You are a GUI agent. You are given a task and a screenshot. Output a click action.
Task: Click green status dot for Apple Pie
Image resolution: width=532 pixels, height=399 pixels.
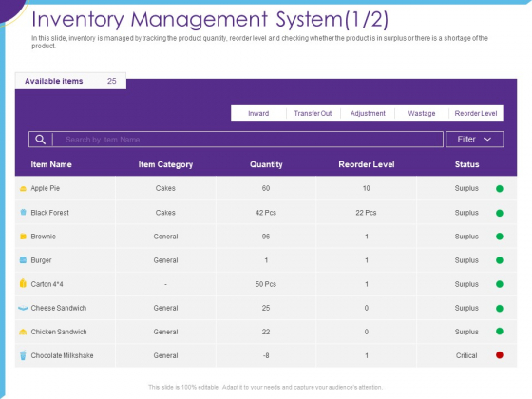(x=500, y=189)
